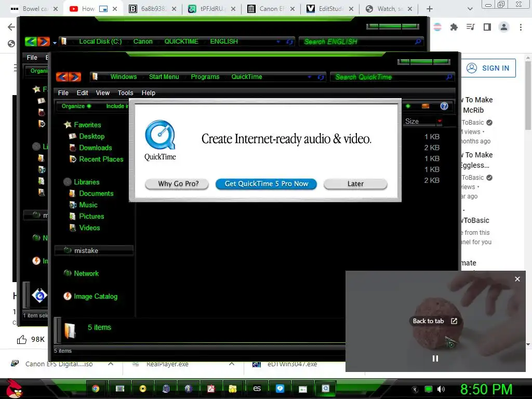This screenshot has width=532, height=399.
Task: Open Explorer help question mark icon
Action: pos(444,106)
